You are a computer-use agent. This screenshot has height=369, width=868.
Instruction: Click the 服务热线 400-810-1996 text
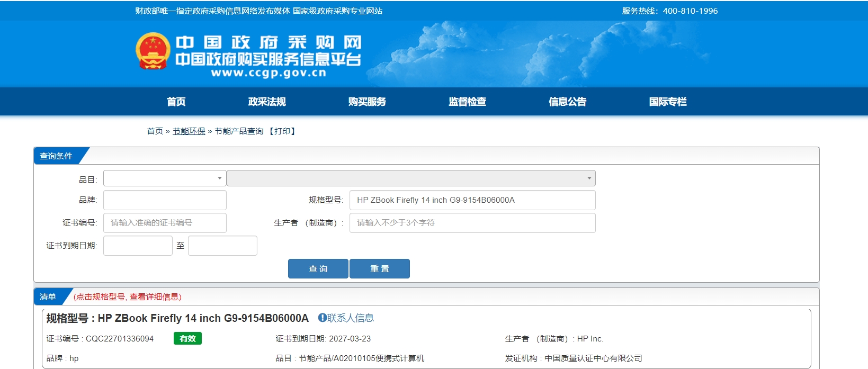tap(670, 11)
